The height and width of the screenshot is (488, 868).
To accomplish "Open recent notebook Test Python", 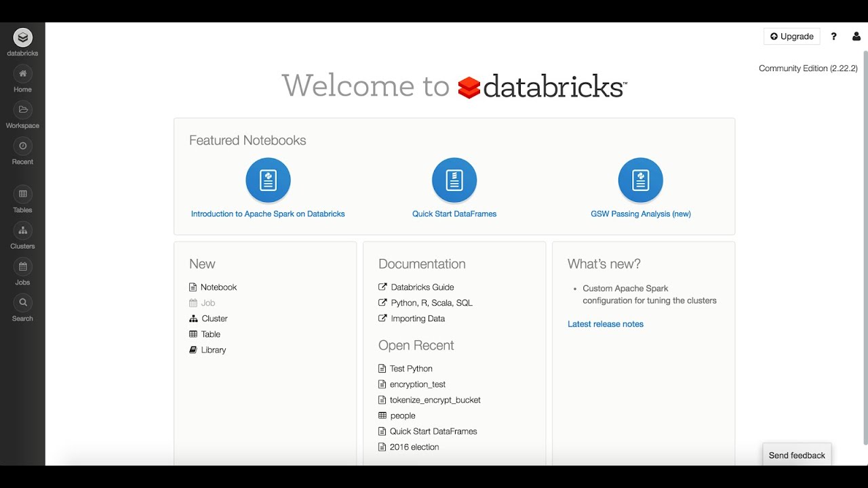I will pyautogui.click(x=406, y=369).
